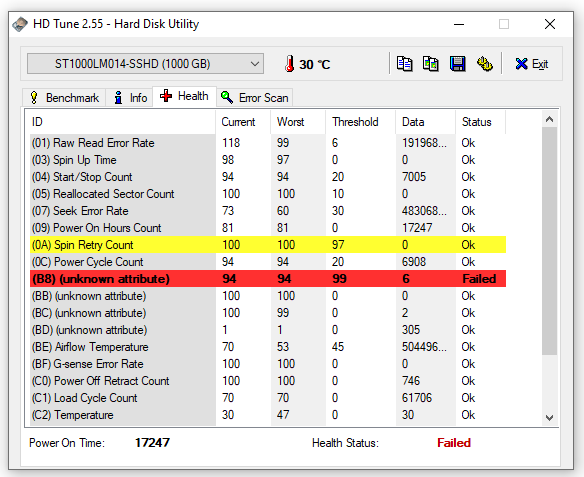Image resolution: width=584 pixels, height=477 pixels.
Task: Open the ST1000LM014-SSHD drive dropdown
Action: pos(145,64)
